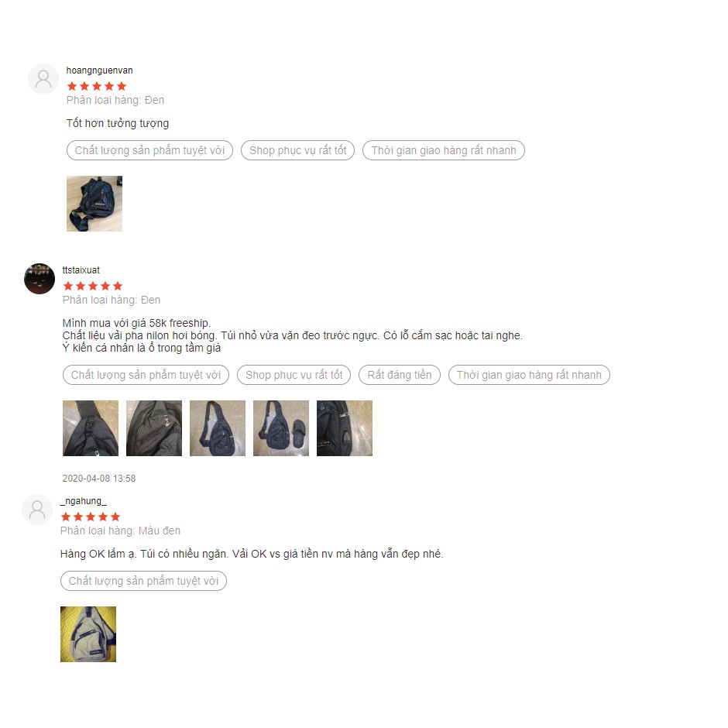Open ttstaixuat's profile avatar
728x728 pixels.
39,279
